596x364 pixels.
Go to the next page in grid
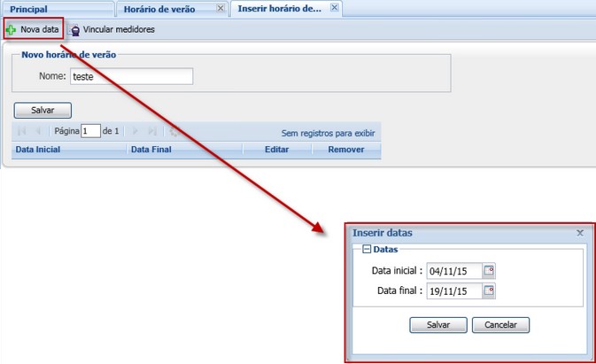pyautogui.click(x=135, y=131)
